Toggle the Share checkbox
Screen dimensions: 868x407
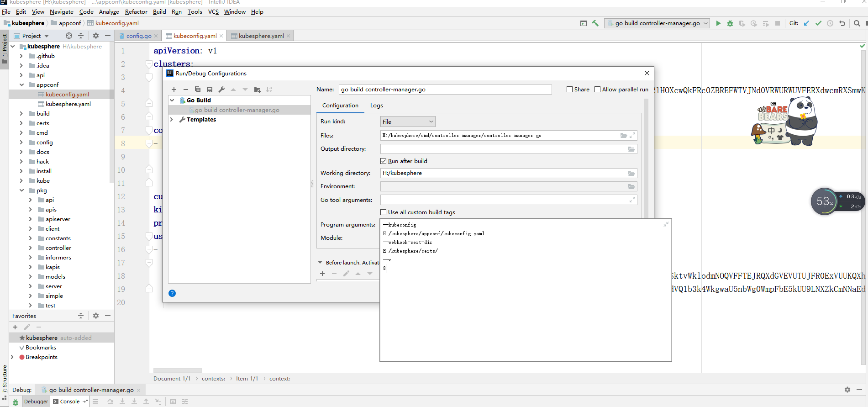[x=569, y=90]
